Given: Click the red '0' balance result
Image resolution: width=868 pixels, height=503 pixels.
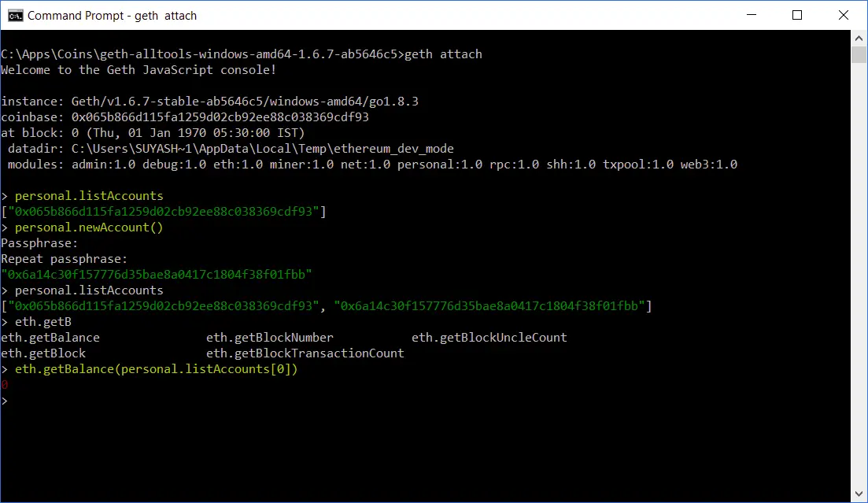Looking at the screenshot, I should (x=5, y=384).
